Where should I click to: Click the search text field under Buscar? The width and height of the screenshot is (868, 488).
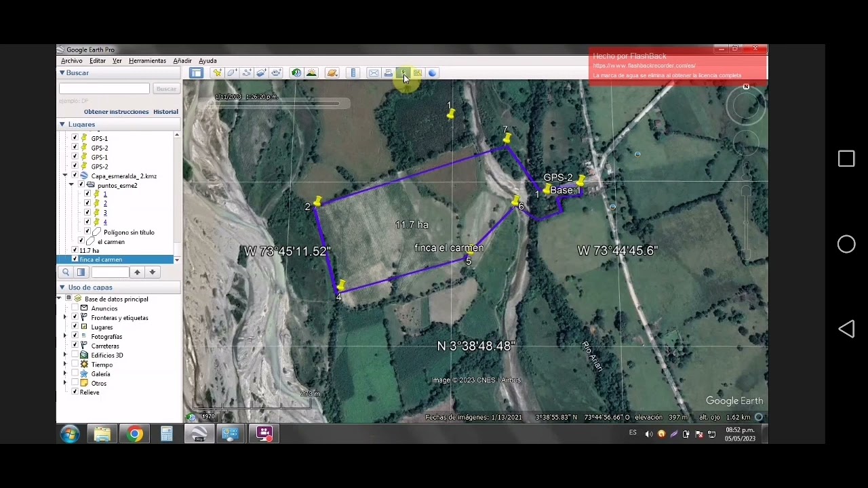pyautogui.click(x=104, y=89)
